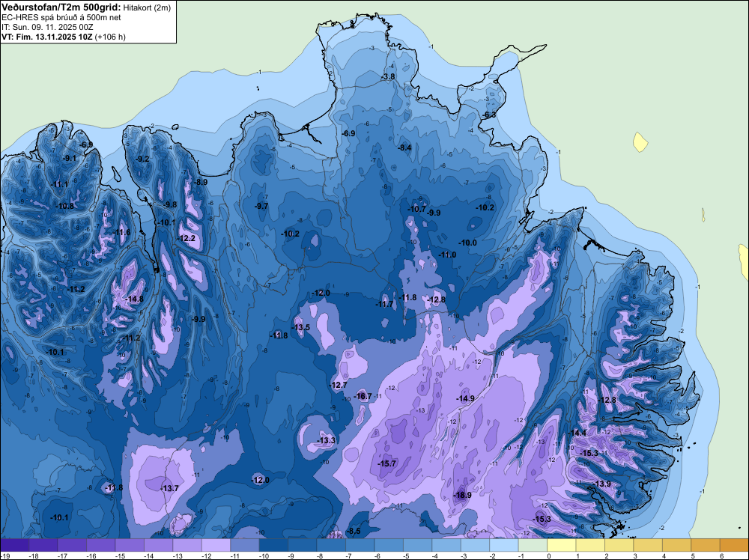
Task: Click the -11.1 temperature value
Action: (59, 184)
